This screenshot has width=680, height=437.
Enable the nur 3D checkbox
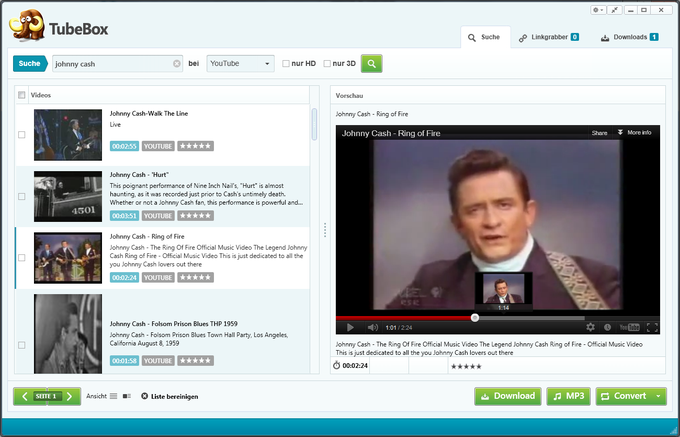click(x=327, y=64)
